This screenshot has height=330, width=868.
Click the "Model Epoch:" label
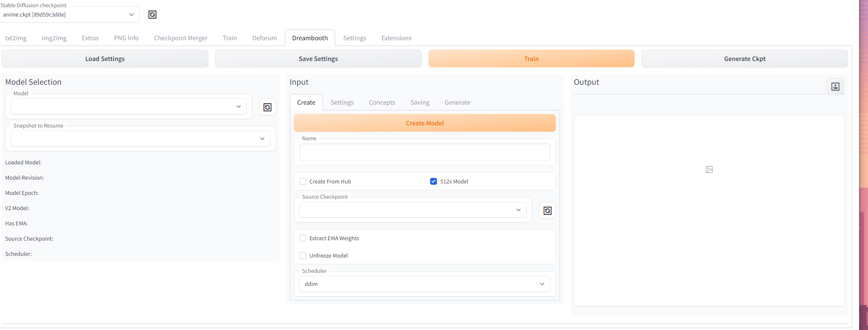click(x=22, y=193)
